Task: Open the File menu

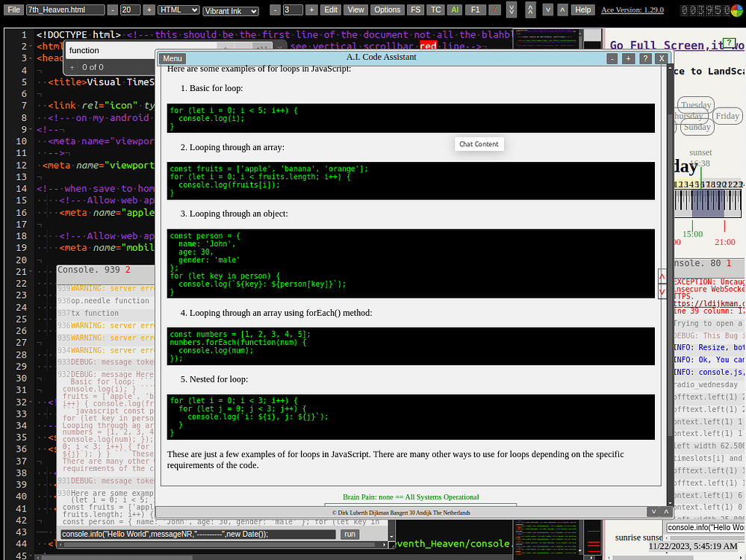Action: point(13,9)
